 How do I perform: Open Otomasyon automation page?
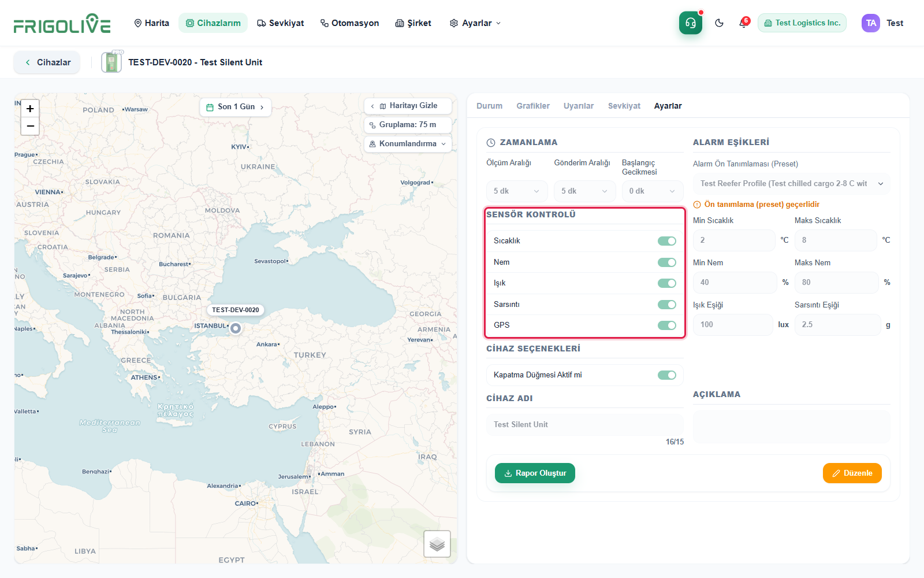click(350, 23)
